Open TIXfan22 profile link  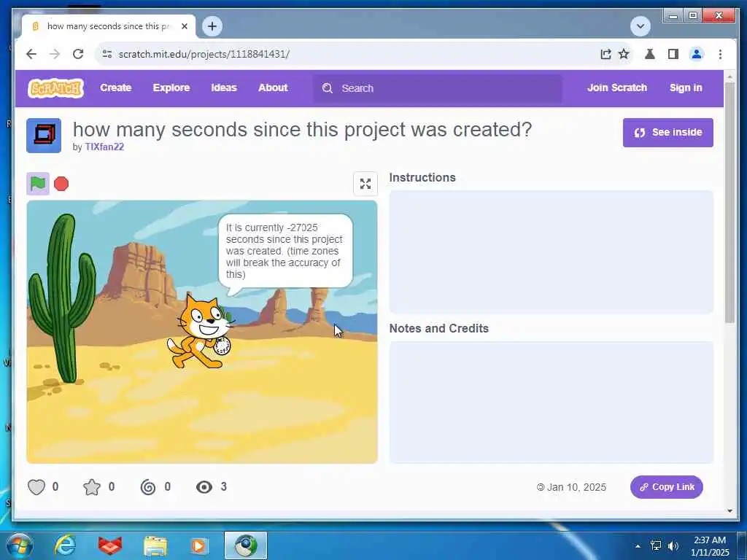pyautogui.click(x=104, y=147)
